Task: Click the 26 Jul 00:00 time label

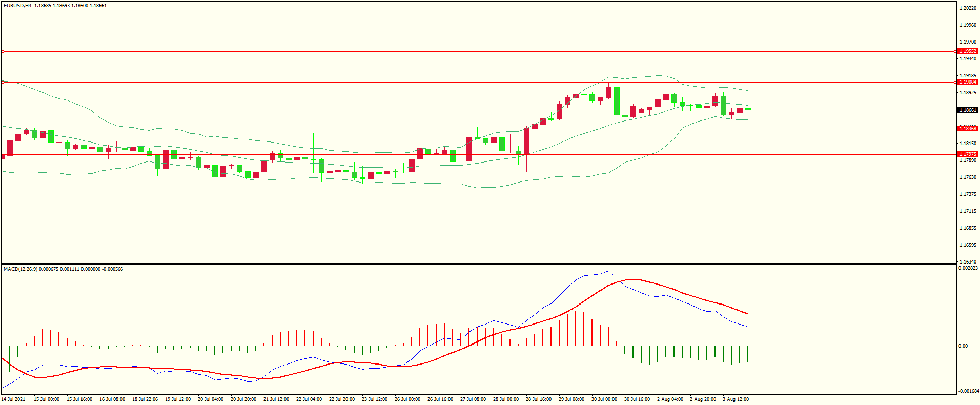Action: 407,399
